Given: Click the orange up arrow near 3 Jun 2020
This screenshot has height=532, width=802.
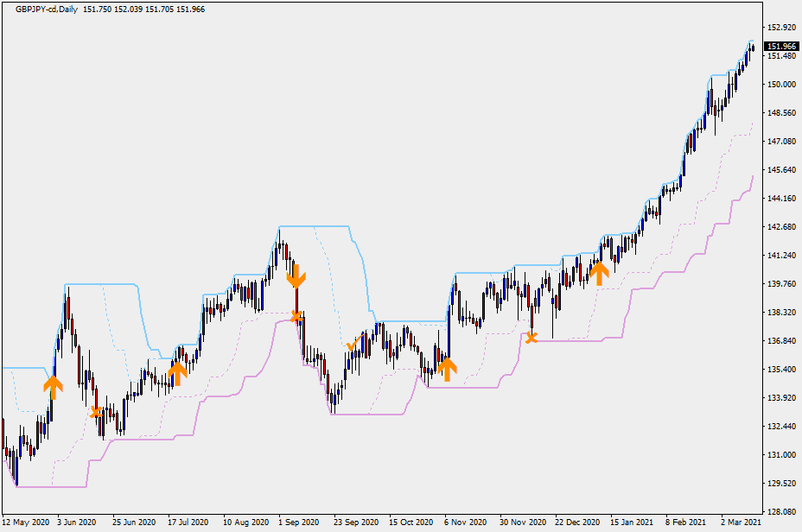Looking at the screenshot, I should (54, 385).
